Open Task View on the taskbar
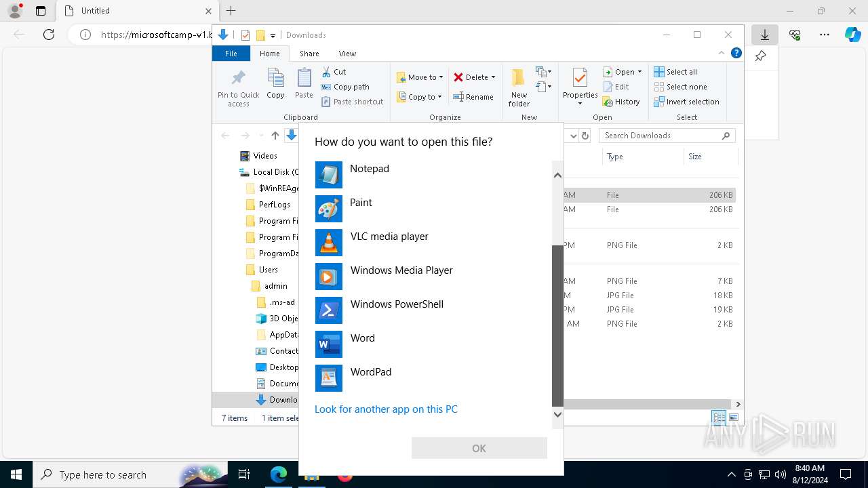 click(244, 474)
